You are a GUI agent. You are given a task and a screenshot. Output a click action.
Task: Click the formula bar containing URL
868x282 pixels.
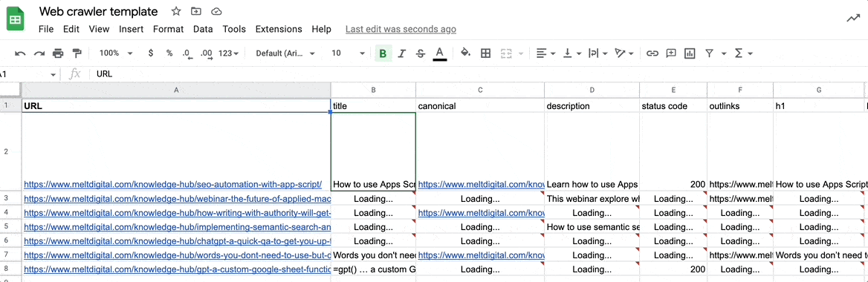tap(479, 73)
